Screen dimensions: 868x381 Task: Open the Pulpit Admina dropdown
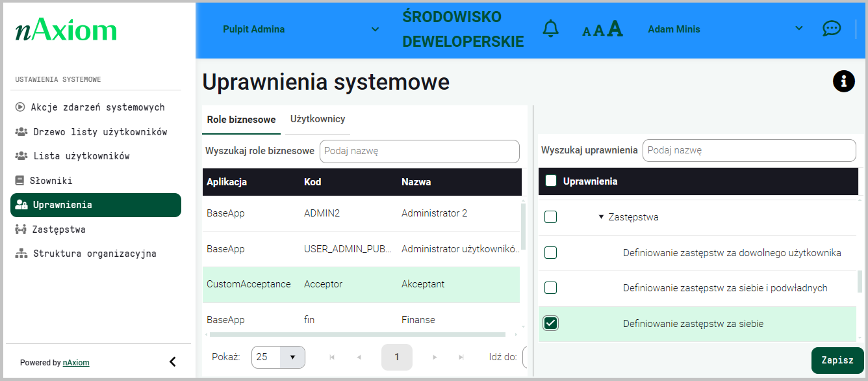click(x=301, y=29)
